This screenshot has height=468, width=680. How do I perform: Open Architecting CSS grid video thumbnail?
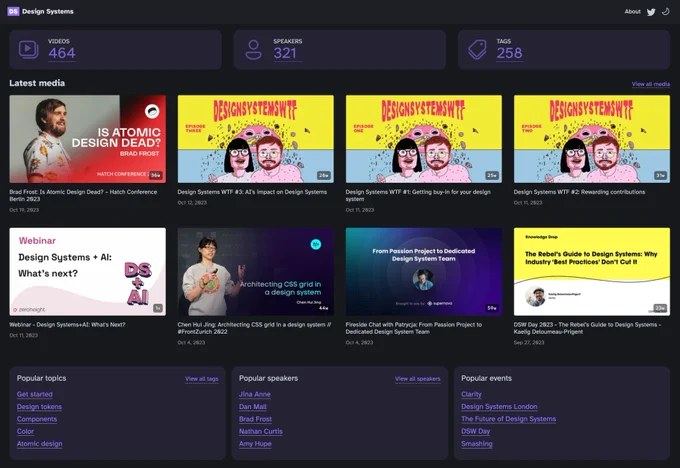(255, 272)
